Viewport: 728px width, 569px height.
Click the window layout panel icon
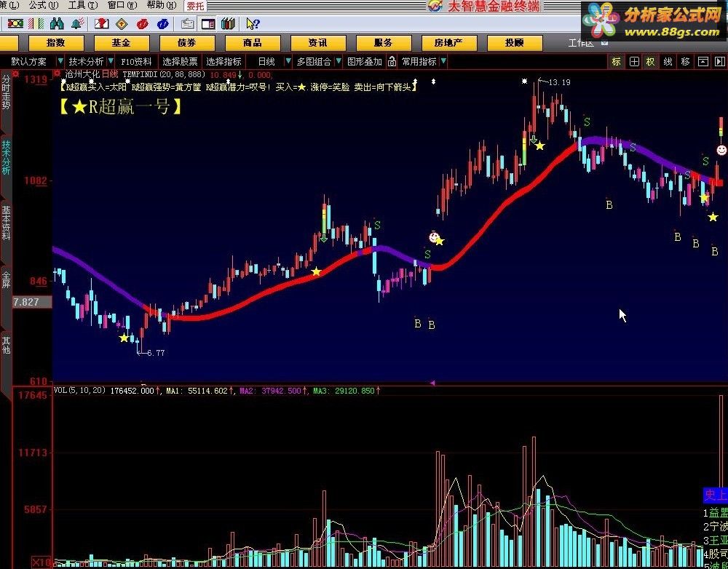click(208, 23)
